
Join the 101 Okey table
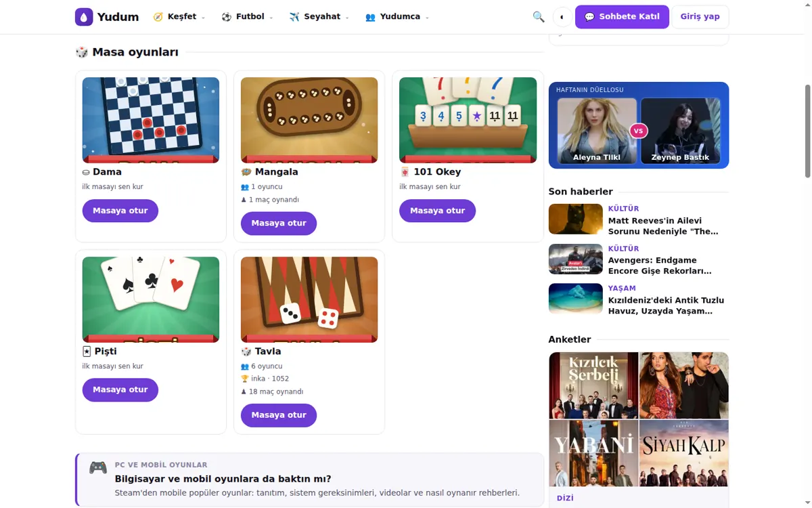tap(437, 211)
